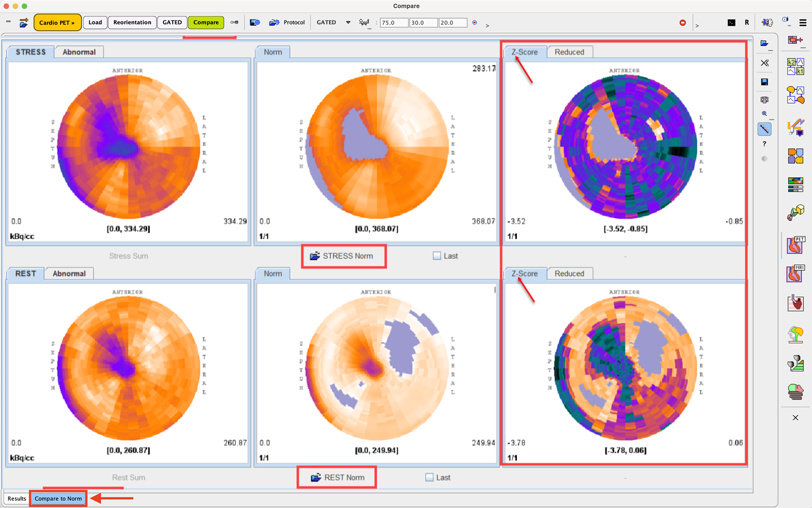
Task: Collapse the toolbar with the minus icon at the top left
Action: coord(8,22)
